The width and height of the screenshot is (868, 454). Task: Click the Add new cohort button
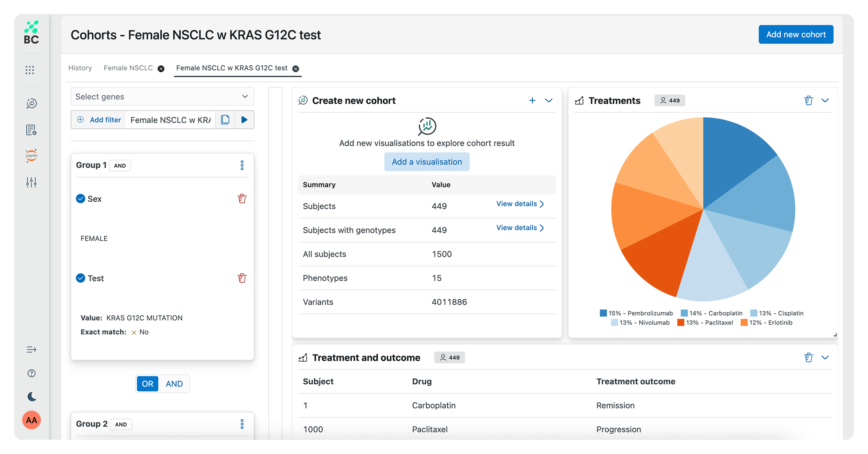pyautogui.click(x=796, y=35)
